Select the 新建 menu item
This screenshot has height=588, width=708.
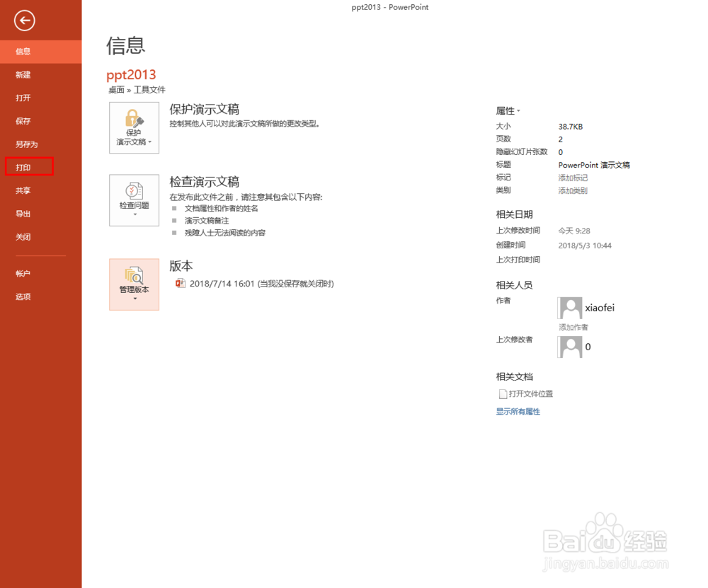click(40, 75)
